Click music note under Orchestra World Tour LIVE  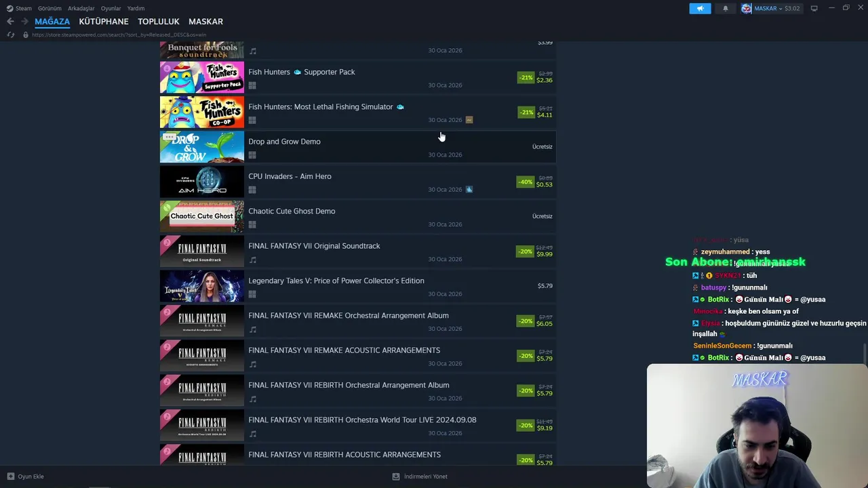pyautogui.click(x=252, y=434)
